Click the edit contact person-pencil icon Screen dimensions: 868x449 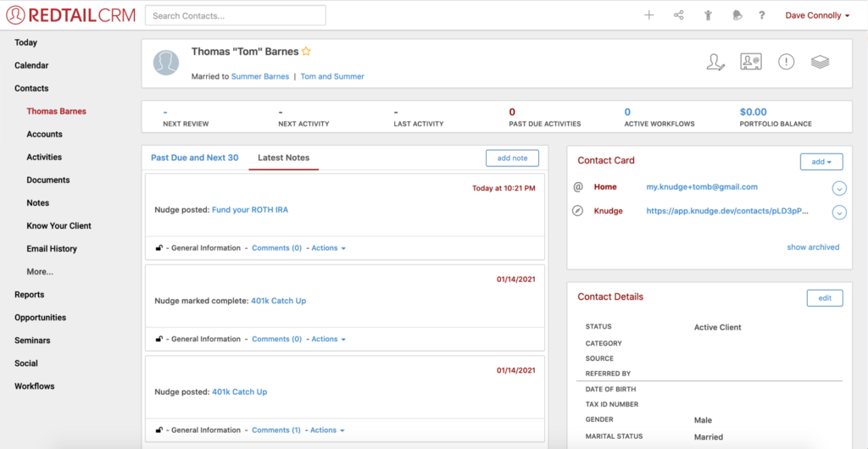tap(715, 62)
